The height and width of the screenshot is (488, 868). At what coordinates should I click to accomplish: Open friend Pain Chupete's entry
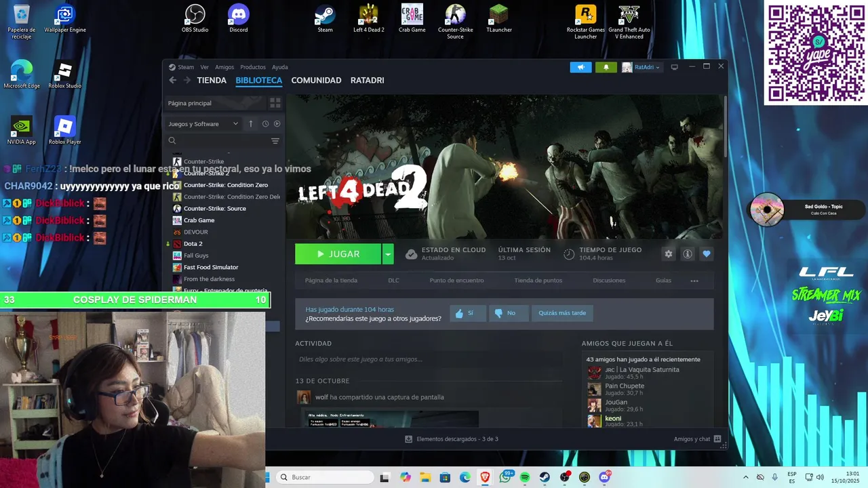coord(624,389)
